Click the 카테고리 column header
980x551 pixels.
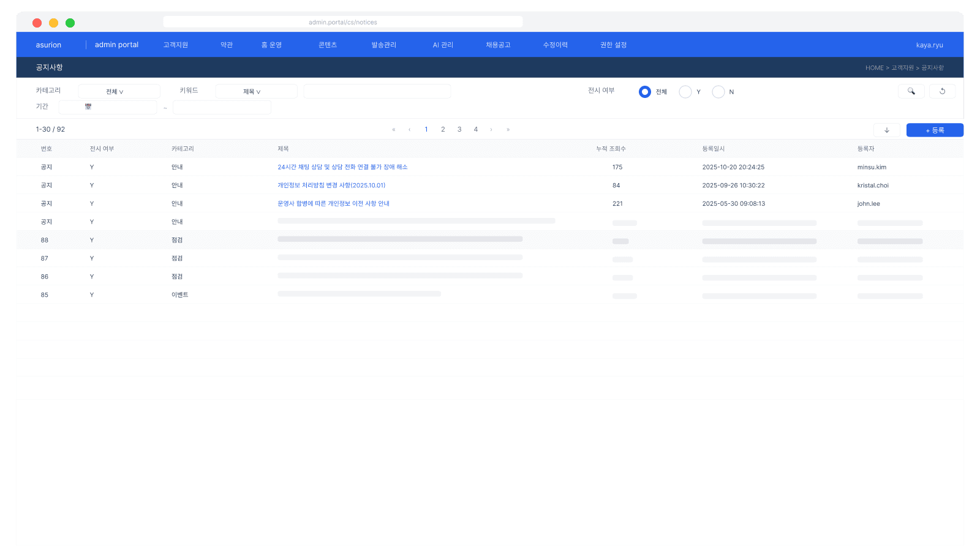183,149
